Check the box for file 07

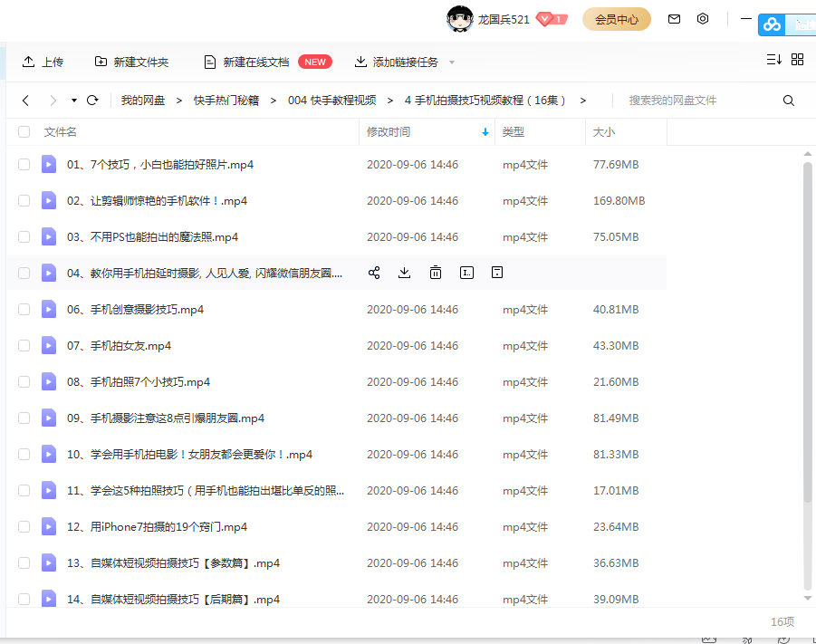click(24, 346)
